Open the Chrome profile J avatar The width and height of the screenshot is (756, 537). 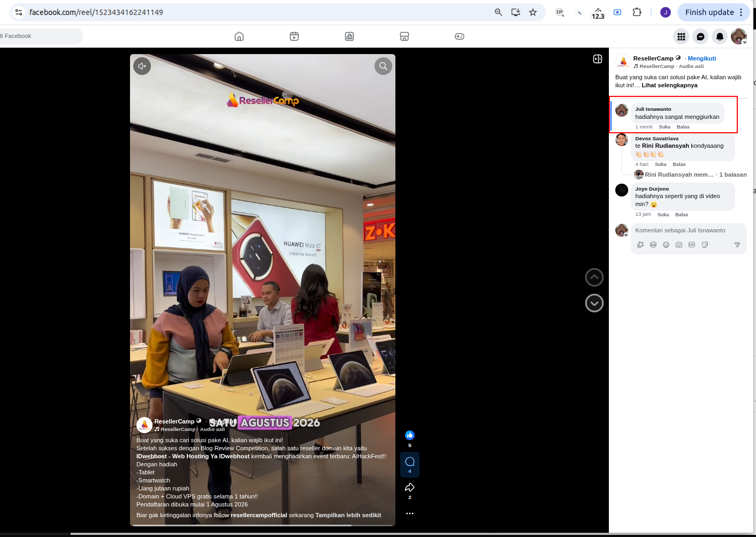pos(666,12)
